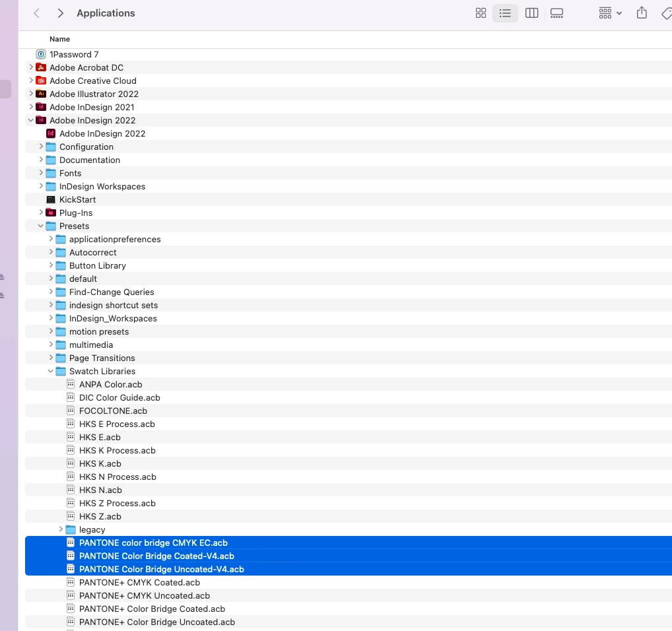Image resolution: width=672 pixels, height=631 pixels.
Task: Select PANTONE+ CMYK Uncoated.acb file
Action: [x=349, y=596]
